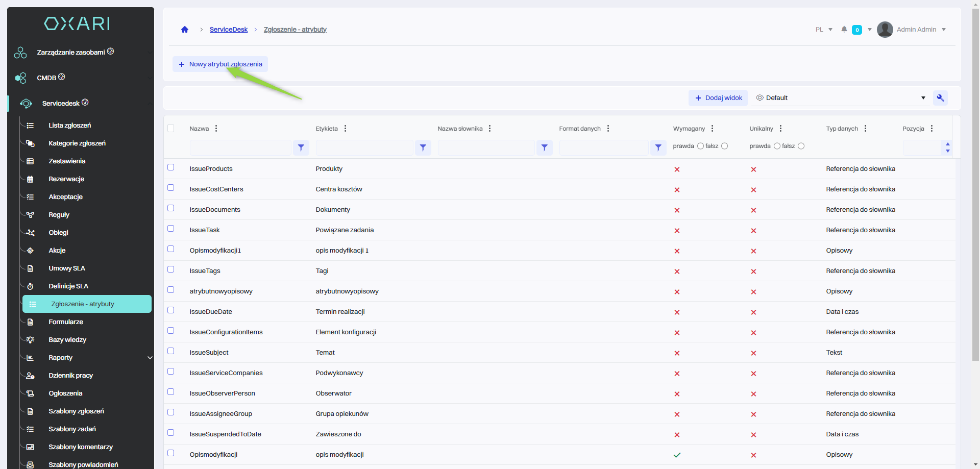Click the filter icon for Format danych

click(658, 147)
